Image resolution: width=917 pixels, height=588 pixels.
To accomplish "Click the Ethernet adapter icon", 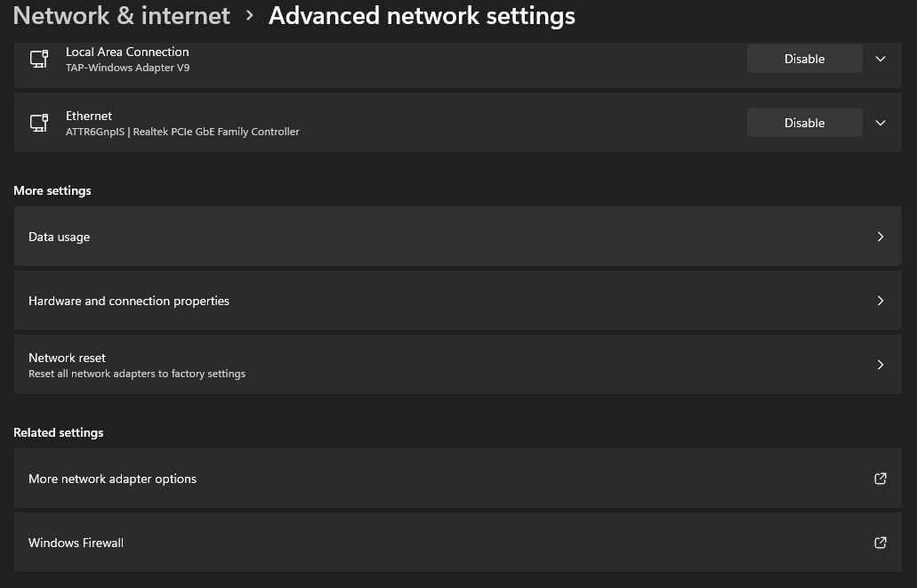I will coord(39,123).
